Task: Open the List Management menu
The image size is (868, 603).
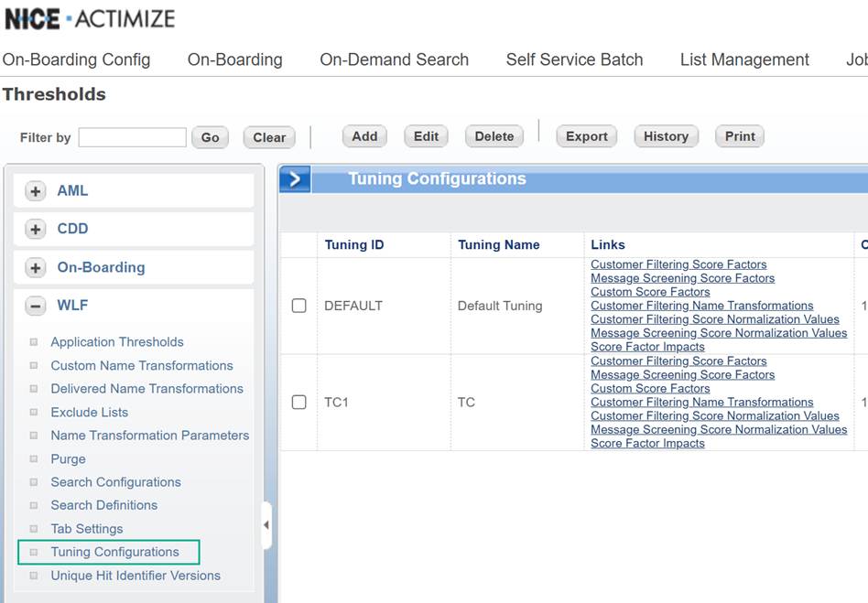Action: point(744,59)
